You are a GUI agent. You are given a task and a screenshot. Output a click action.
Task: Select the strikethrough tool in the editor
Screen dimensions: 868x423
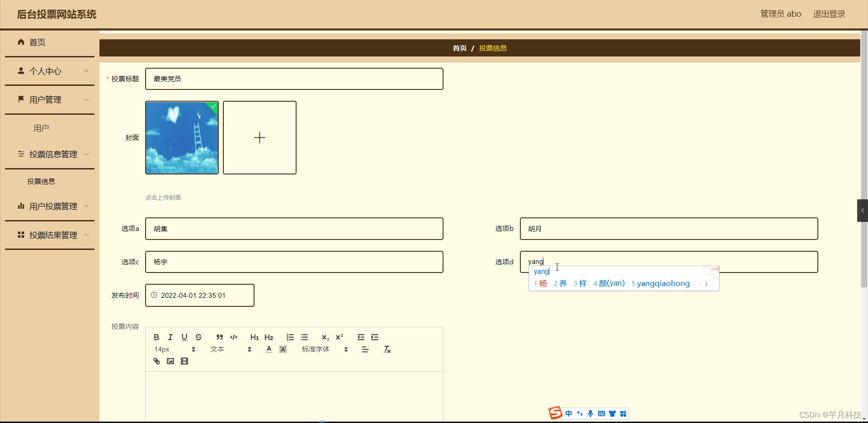click(x=198, y=337)
